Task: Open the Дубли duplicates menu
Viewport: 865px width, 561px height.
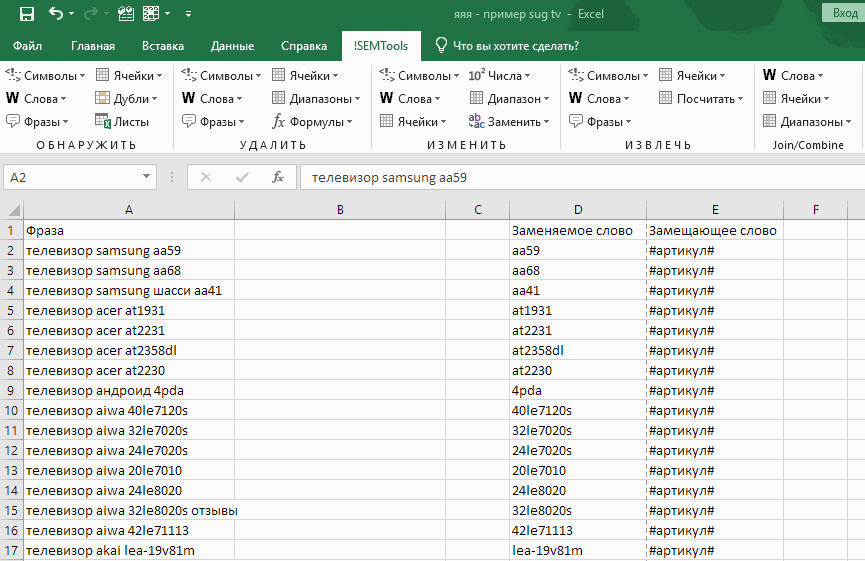Action: coord(126,99)
